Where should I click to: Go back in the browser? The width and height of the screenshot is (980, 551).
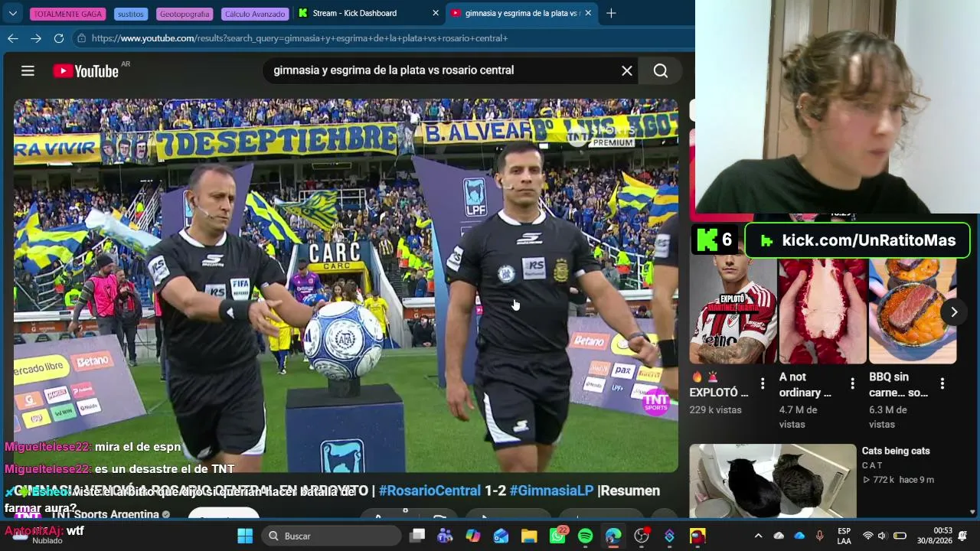pyautogui.click(x=13, y=38)
